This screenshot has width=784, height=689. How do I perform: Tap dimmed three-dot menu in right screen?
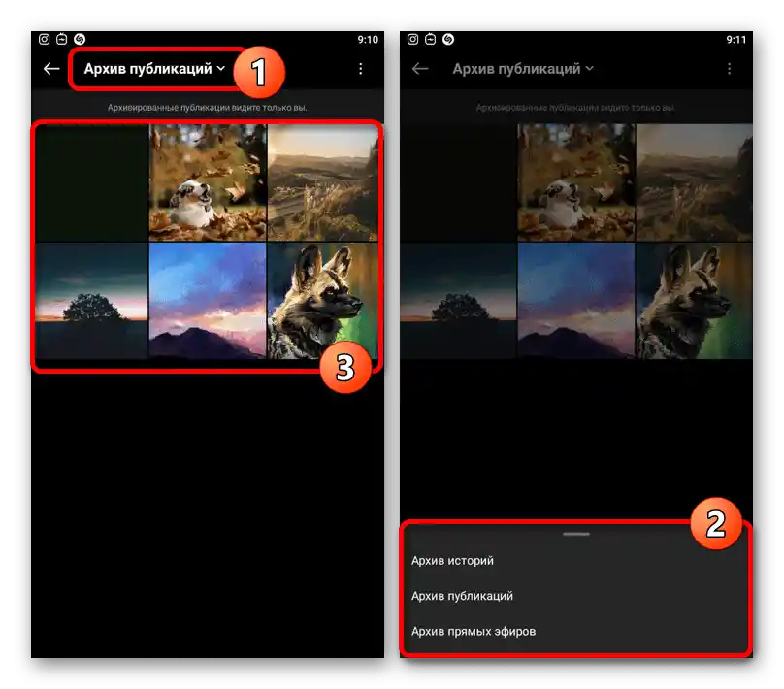click(729, 69)
